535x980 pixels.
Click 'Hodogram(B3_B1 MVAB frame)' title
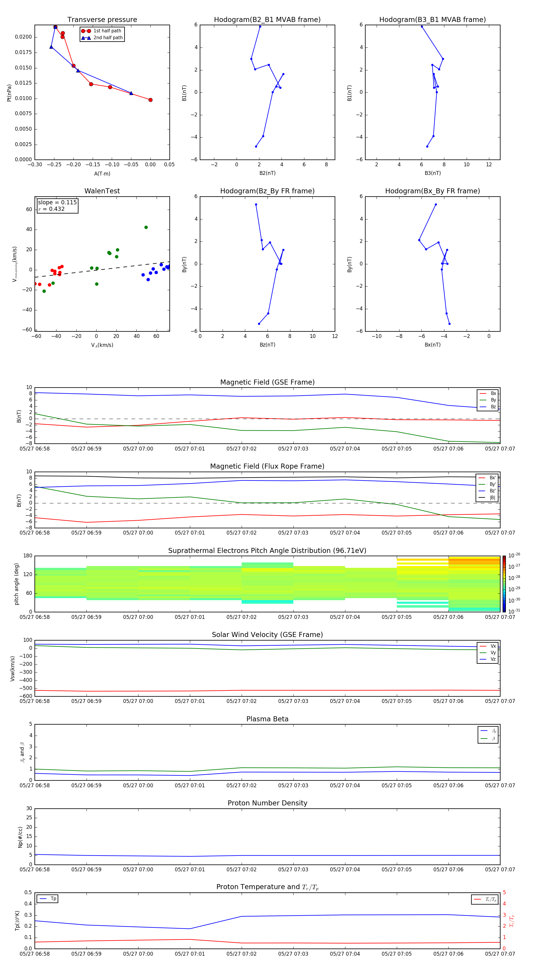(432, 20)
